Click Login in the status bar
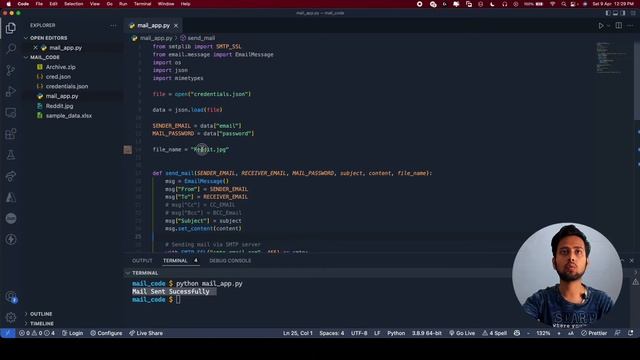 tap(72, 333)
